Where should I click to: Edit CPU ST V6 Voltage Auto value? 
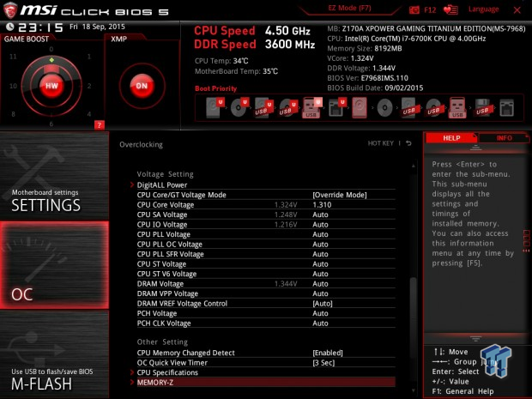pyautogui.click(x=320, y=274)
